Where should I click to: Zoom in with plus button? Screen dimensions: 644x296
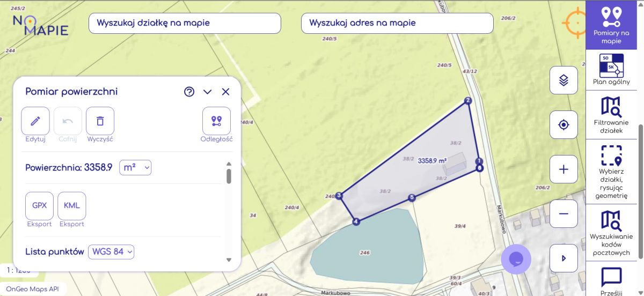click(563, 169)
